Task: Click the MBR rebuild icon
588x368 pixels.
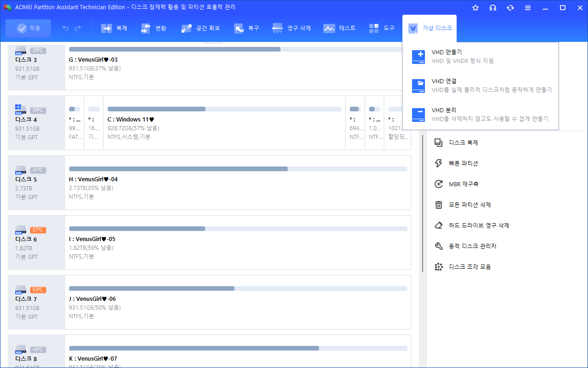Action: (439, 184)
